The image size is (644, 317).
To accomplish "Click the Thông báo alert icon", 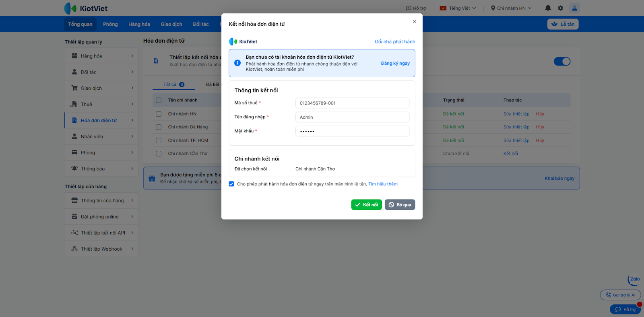I will pyautogui.click(x=74, y=168).
